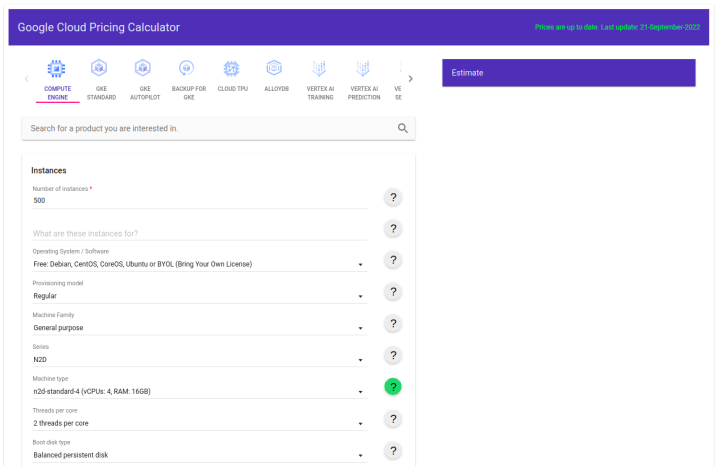
Task: Select the Vertex AI Prediction icon
Action: point(363,68)
